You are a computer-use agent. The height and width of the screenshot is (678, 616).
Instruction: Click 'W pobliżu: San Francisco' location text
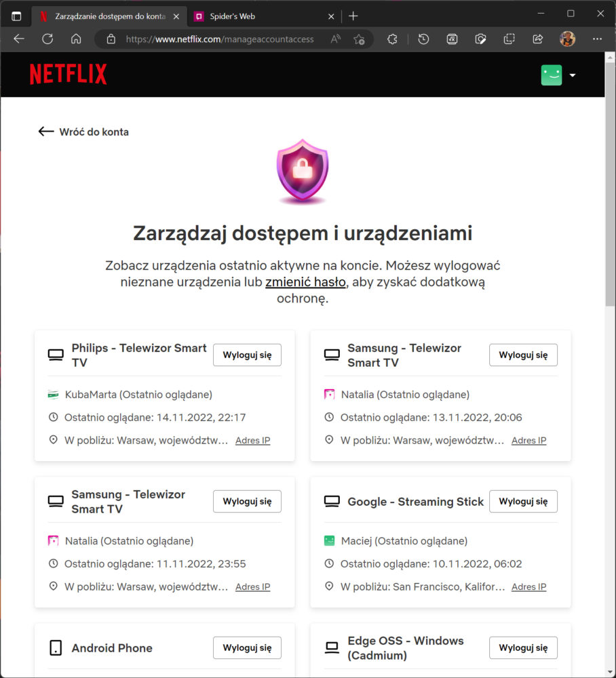(423, 586)
